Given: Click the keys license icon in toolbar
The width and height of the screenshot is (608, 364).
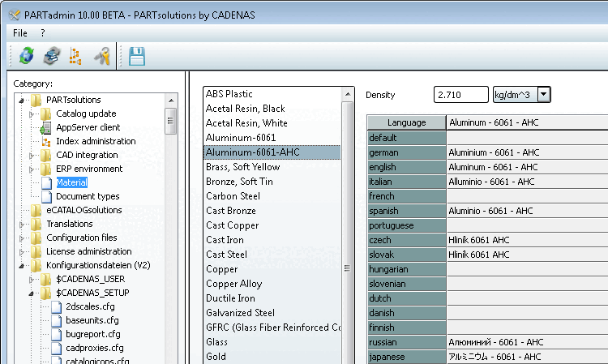Looking at the screenshot, I should pos(101,55).
